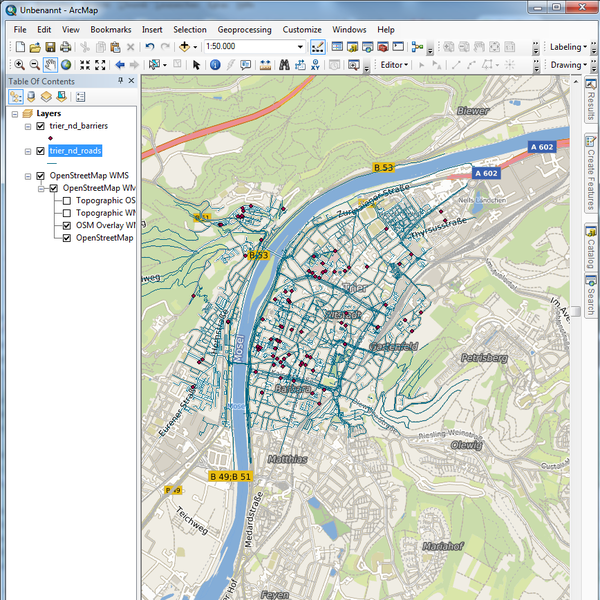Screen dimensions: 600x600
Task: Open the Catalog side tab
Action: (591, 248)
